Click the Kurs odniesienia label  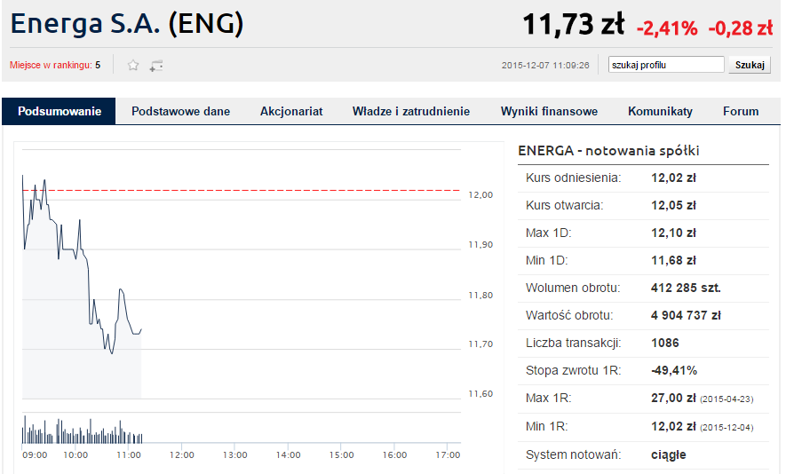click(x=573, y=178)
